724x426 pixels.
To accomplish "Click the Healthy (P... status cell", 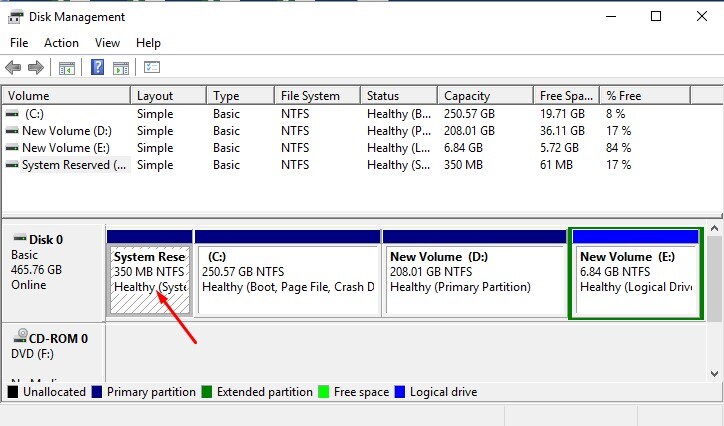I will (x=399, y=131).
